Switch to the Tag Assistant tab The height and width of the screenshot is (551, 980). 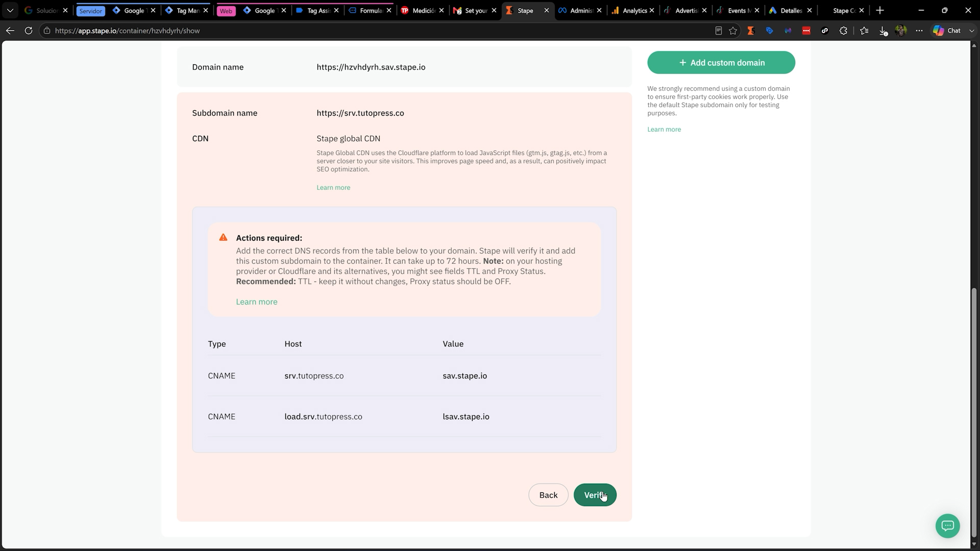point(313,10)
